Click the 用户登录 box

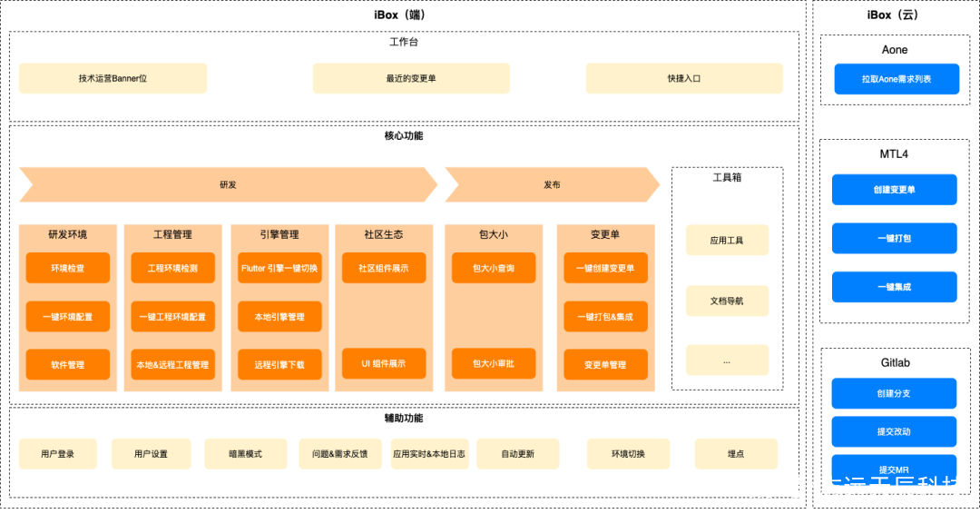click(57, 454)
